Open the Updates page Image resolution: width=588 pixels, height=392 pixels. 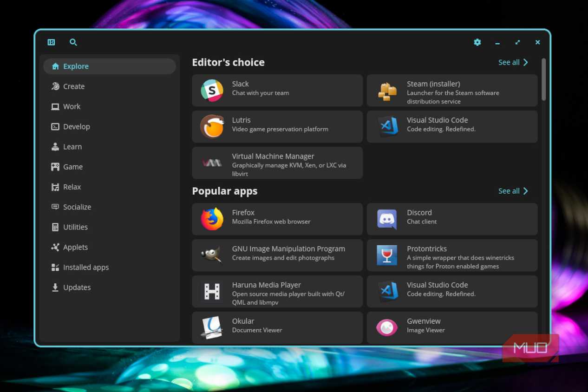click(x=110, y=287)
